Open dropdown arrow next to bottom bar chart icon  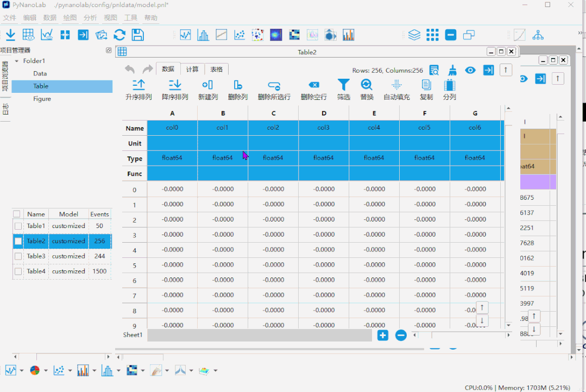pyautogui.click(x=94, y=370)
